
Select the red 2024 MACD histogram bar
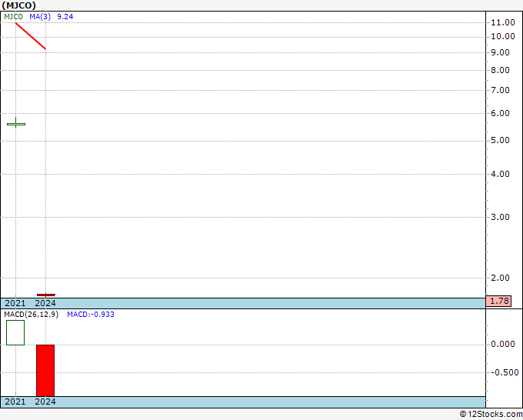pyautogui.click(x=45, y=371)
